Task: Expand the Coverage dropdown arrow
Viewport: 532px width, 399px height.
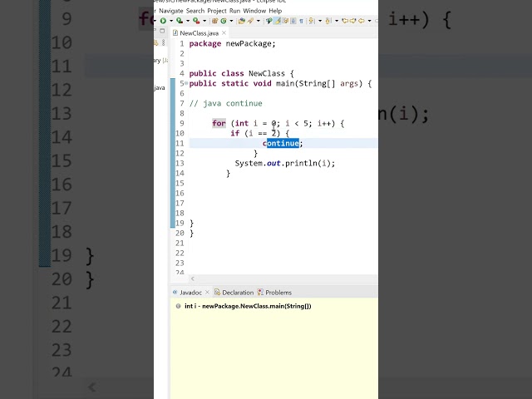Action: coord(188,21)
